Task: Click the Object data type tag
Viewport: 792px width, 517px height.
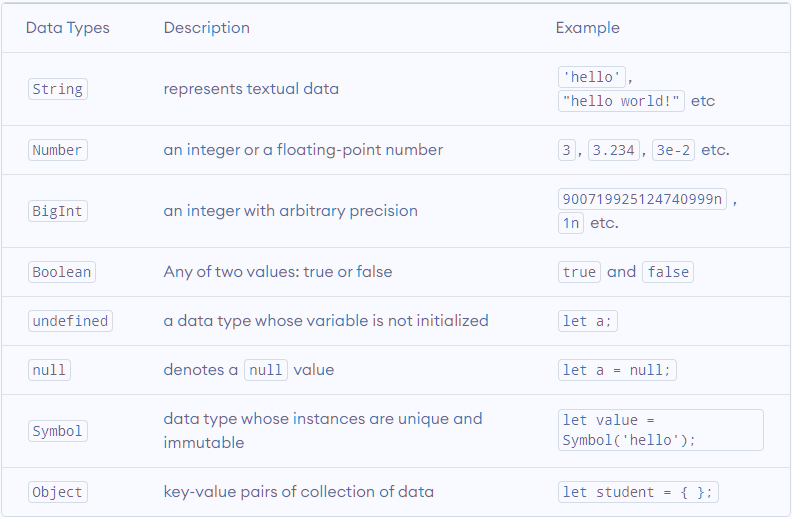Action: pos(58,492)
